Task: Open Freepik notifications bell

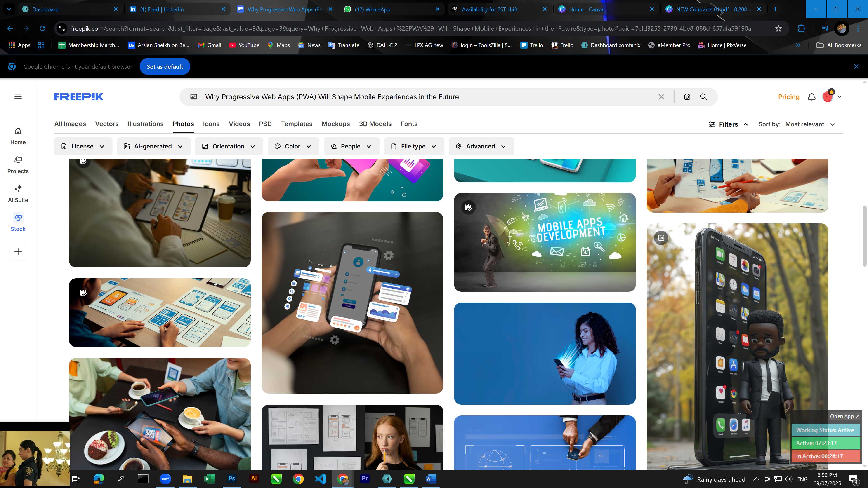Action: coord(812,97)
